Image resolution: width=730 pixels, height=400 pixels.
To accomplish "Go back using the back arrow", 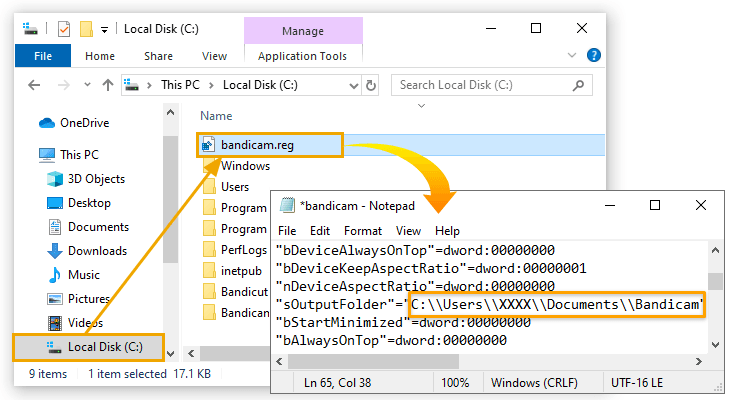I will [x=34, y=85].
